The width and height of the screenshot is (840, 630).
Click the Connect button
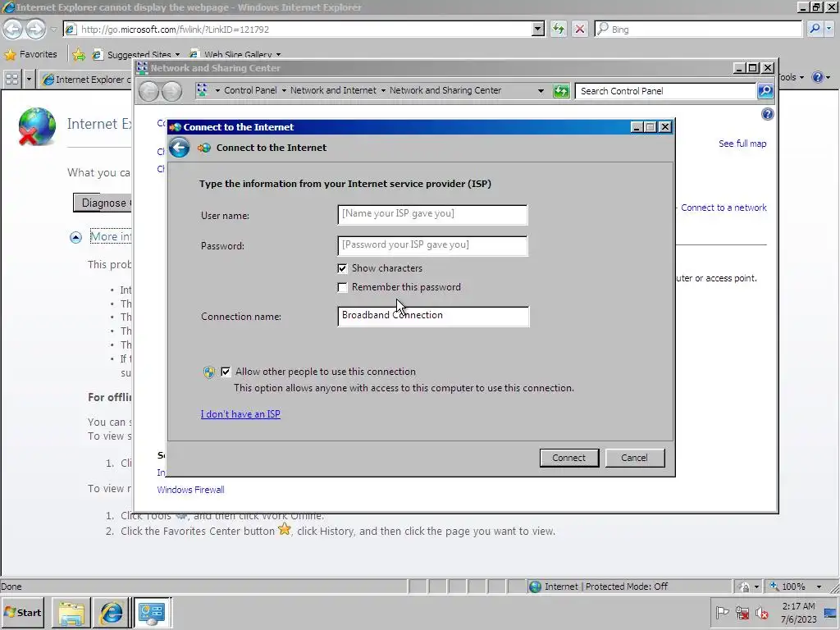pyautogui.click(x=569, y=458)
